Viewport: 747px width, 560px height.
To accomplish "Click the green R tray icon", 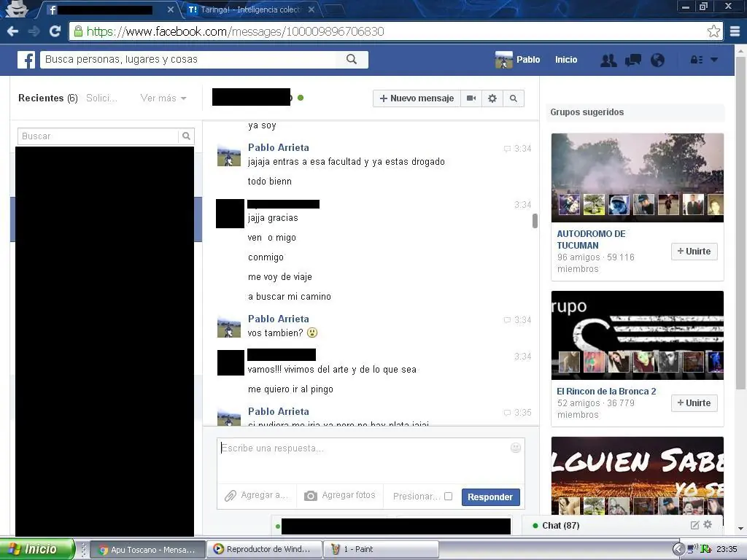I will 706,550.
